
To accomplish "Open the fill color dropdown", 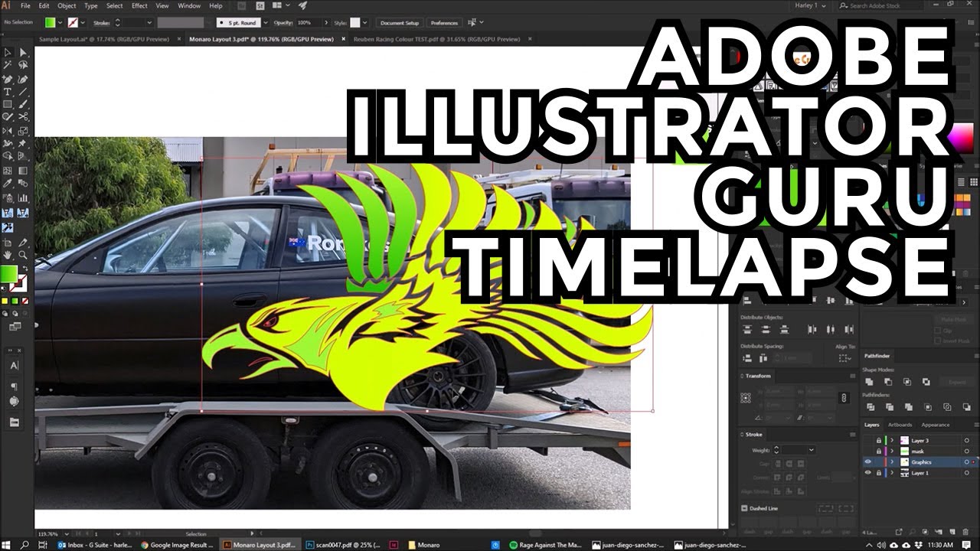I will pyautogui.click(x=60, y=23).
